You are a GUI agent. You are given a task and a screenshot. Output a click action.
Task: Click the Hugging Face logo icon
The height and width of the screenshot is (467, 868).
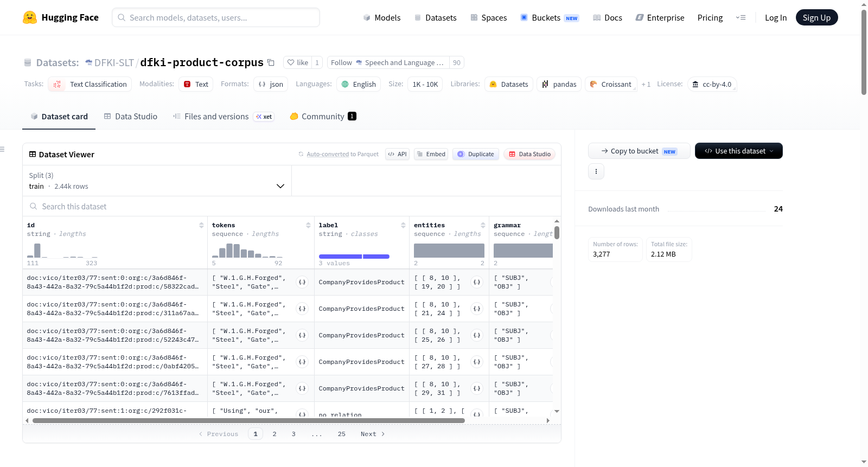pyautogui.click(x=30, y=17)
